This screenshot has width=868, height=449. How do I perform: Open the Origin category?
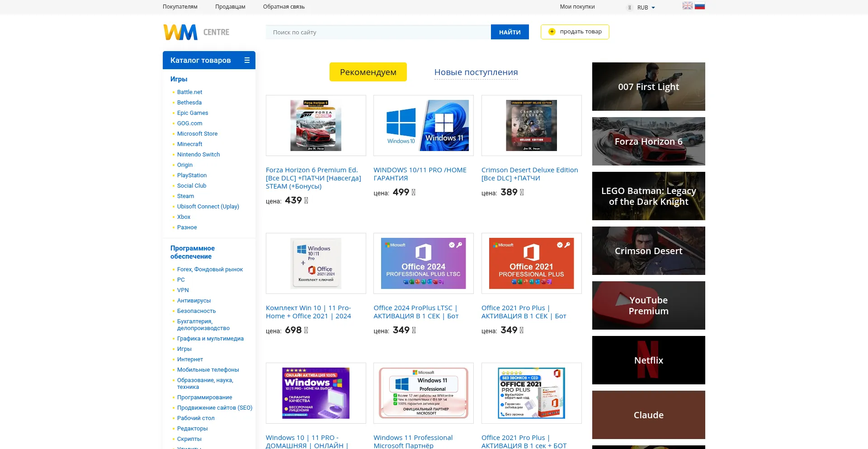pyautogui.click(x=185, y=165)
